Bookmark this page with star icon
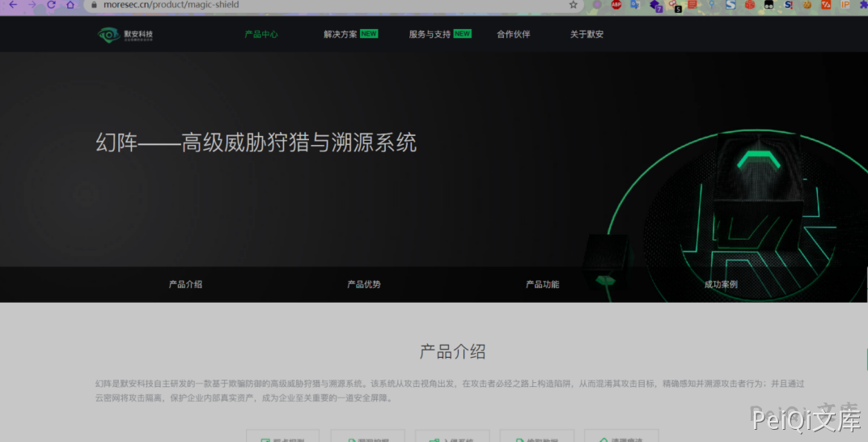Viewport: 868px width, 442px height. coord(574,5)
